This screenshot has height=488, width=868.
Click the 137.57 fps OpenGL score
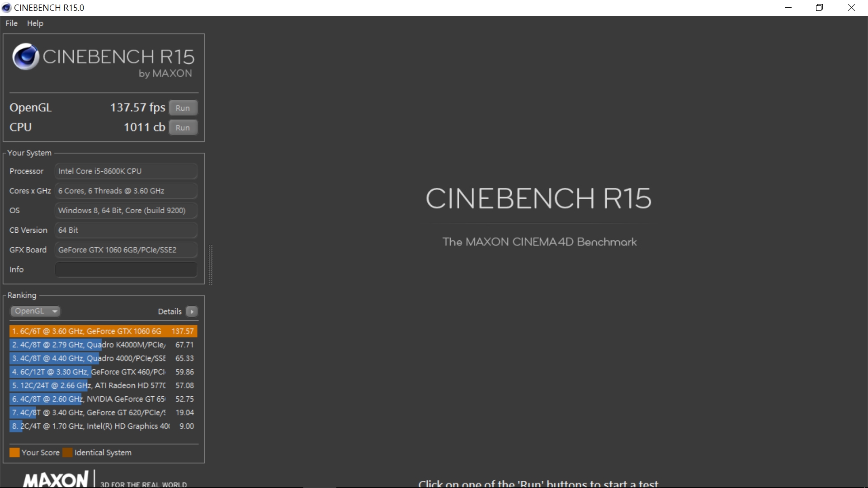(x=138, y=108)
